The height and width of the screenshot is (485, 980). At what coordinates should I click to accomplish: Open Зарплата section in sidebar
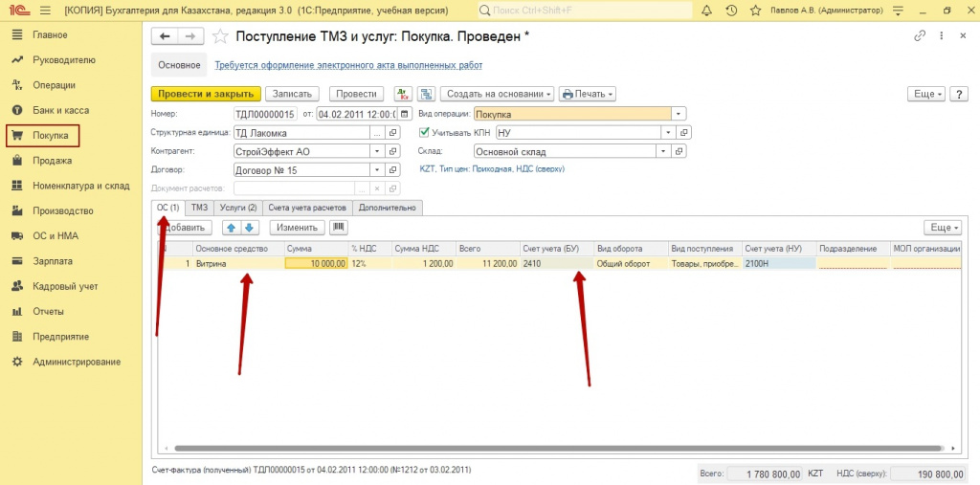tap(52, 260)
